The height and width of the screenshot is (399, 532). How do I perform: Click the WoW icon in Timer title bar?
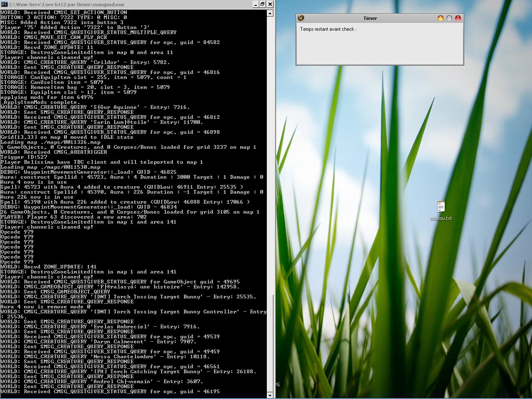click(x=301, y=18)
